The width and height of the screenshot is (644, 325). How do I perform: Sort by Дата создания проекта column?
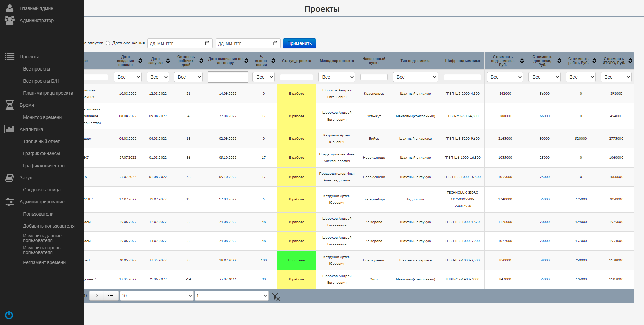140,61
